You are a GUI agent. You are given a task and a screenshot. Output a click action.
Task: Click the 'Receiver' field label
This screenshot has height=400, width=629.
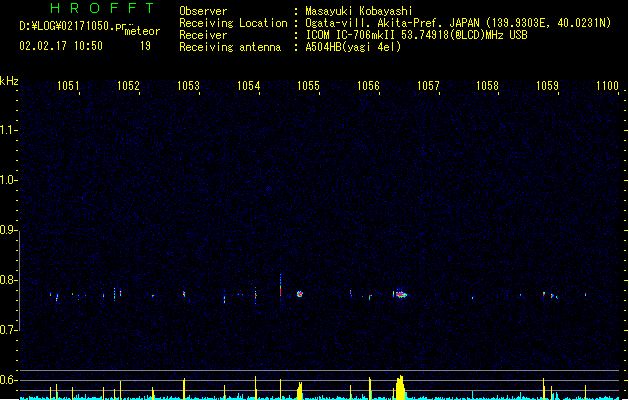click(x=203, y=35)
